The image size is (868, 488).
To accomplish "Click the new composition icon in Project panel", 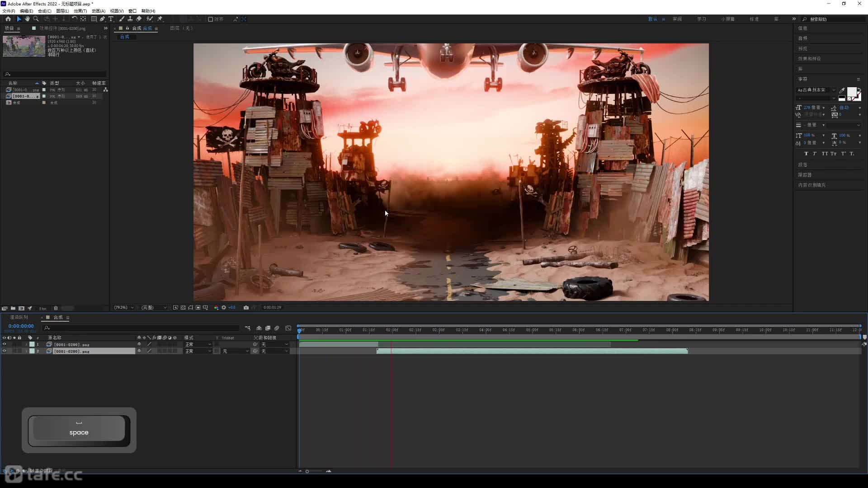I will click(x=21, y=308).
